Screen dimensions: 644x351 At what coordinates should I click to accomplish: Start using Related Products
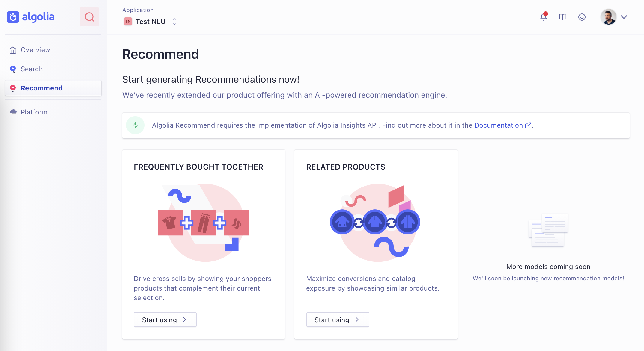(338, 320)
